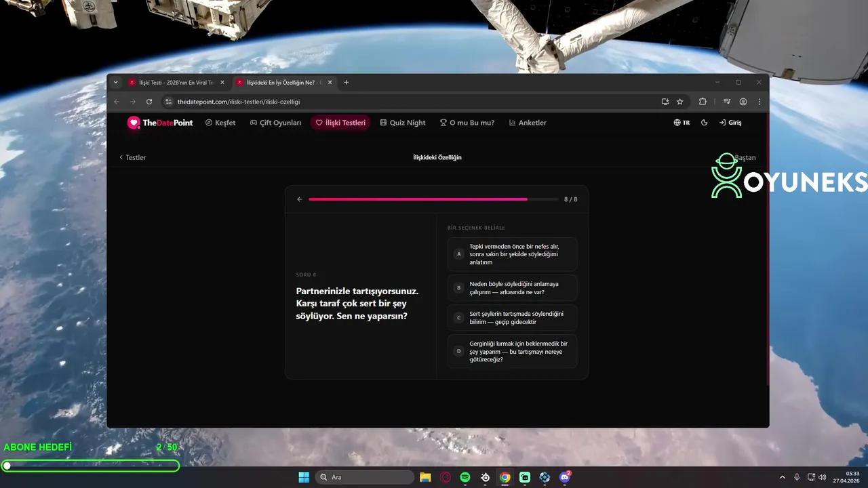The width and height of the screenshot is (868, 488).
Task: Open Discord from taskbar
Action: point(565,477)
